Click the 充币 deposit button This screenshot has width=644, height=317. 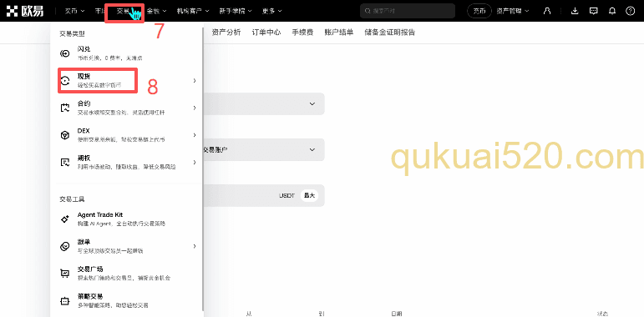pos(479,11)
